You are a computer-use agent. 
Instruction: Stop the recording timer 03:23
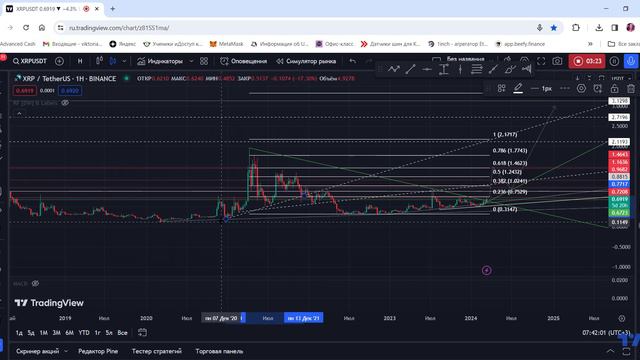(x=587, y=61)
